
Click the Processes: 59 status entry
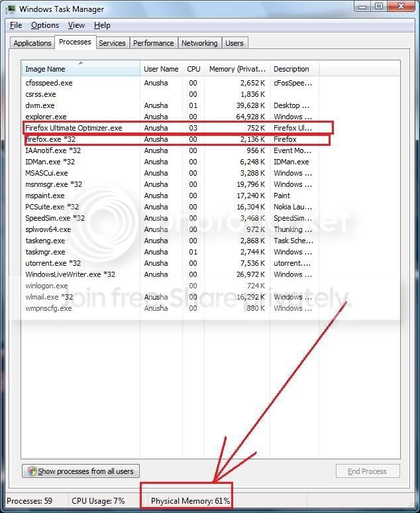[29, 501]
